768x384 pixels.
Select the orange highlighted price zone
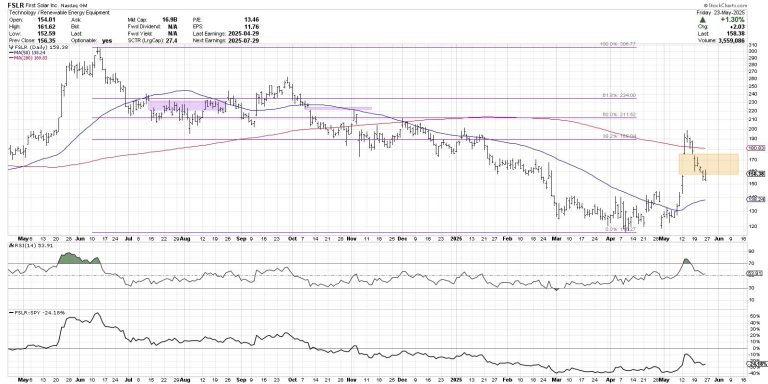(708, 165)
